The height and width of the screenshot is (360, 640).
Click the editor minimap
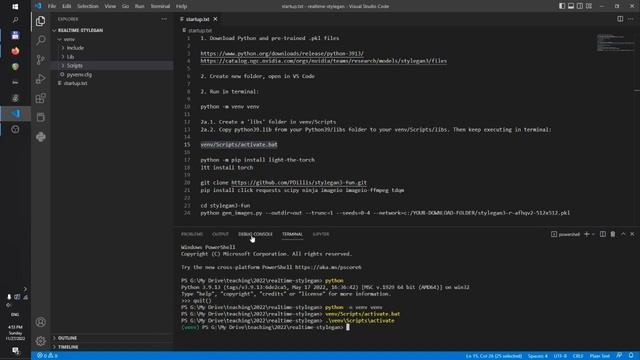[615, 42]
